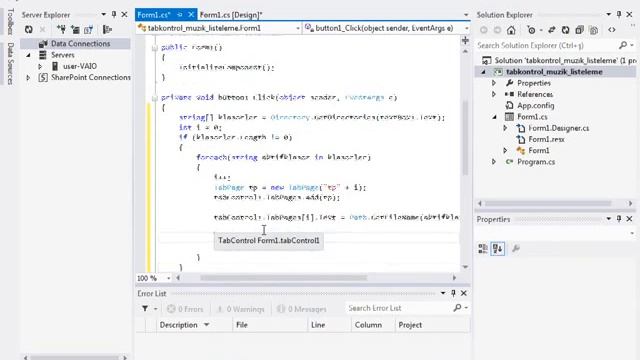This screenshot has width=640, height=360.
Task: Click Alphabetical sort icon in Properties
Action: click(x=498, y=249)
